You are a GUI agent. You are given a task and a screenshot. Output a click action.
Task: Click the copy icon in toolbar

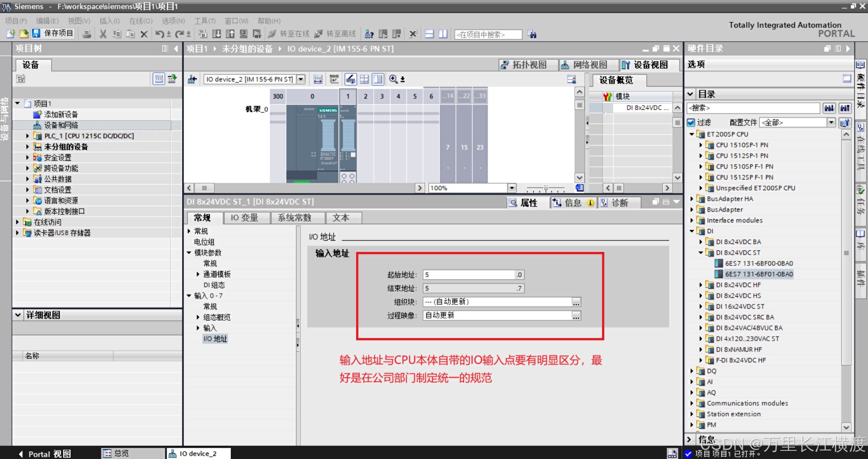pos(117,34)
